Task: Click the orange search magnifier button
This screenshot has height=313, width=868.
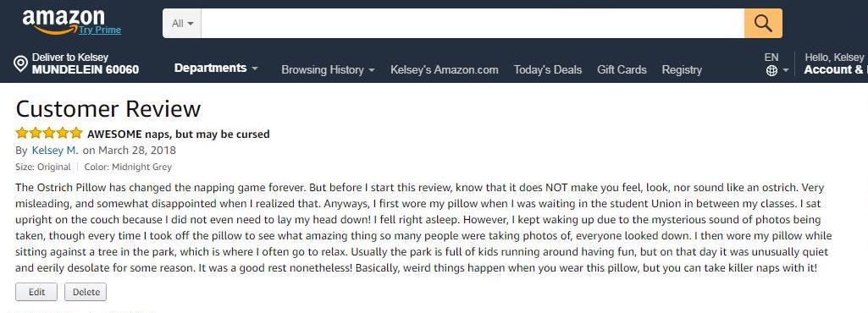Action: (x=763, y=23)
